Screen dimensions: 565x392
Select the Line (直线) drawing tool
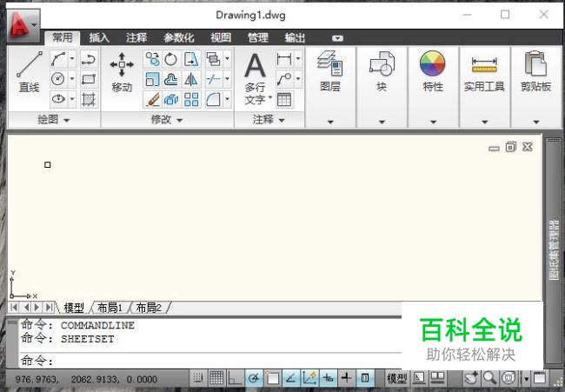coord(30,71)
